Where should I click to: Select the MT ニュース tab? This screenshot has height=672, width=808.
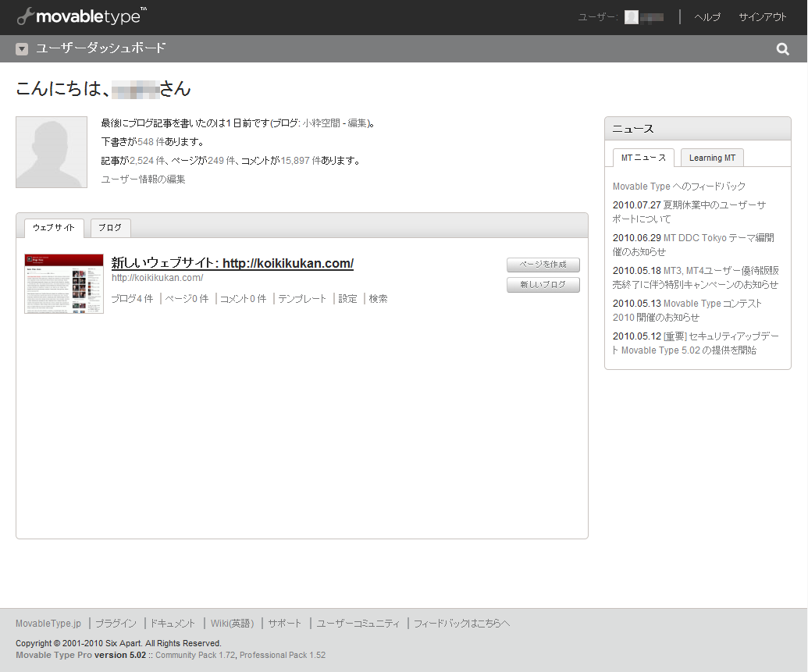643,158
